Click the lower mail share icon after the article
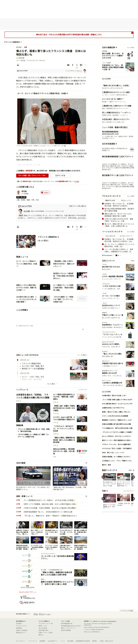 click(68, 227)
